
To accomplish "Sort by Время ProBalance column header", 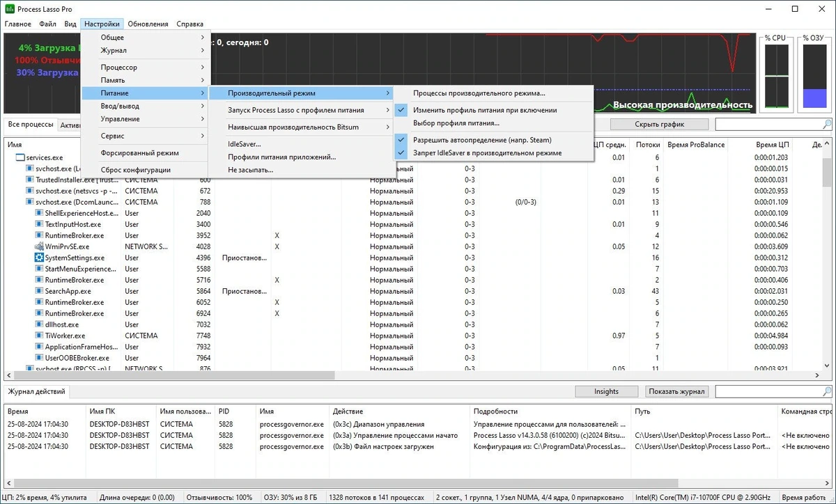I will click(696, 144).
